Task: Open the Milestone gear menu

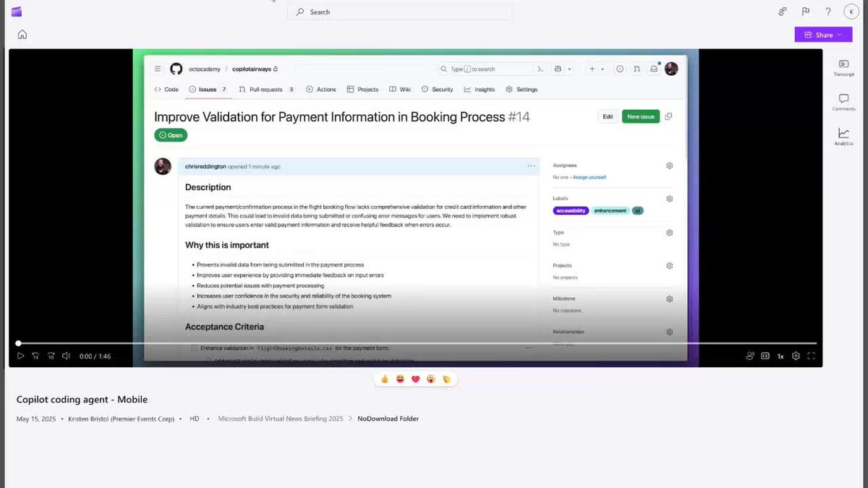Action: (x=669, y=299)
